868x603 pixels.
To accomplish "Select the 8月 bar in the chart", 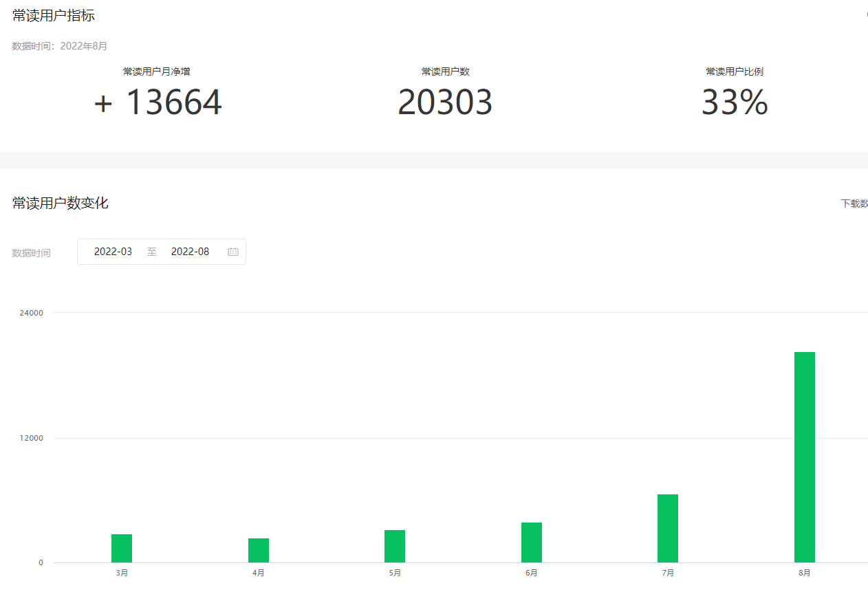I will [805, 457].
